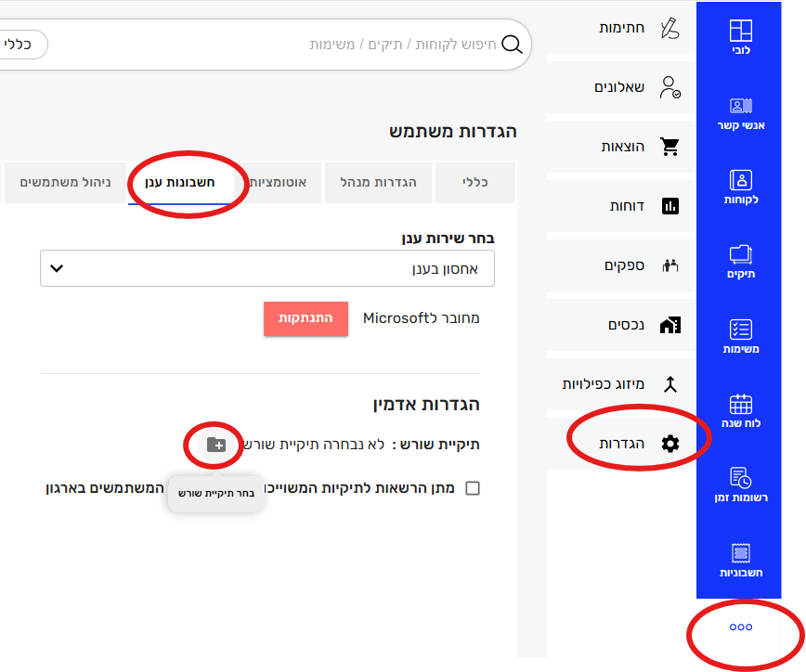The width and height of the screenshot is (806, 672).
Task: Click the search magnifier icon
Action: [512, 45]
